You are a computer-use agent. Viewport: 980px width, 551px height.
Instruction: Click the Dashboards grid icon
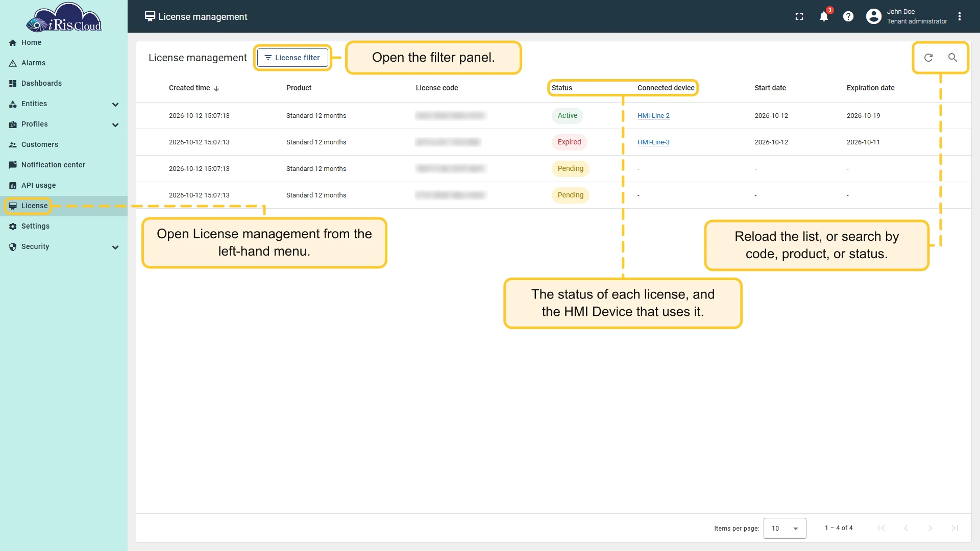13,84
